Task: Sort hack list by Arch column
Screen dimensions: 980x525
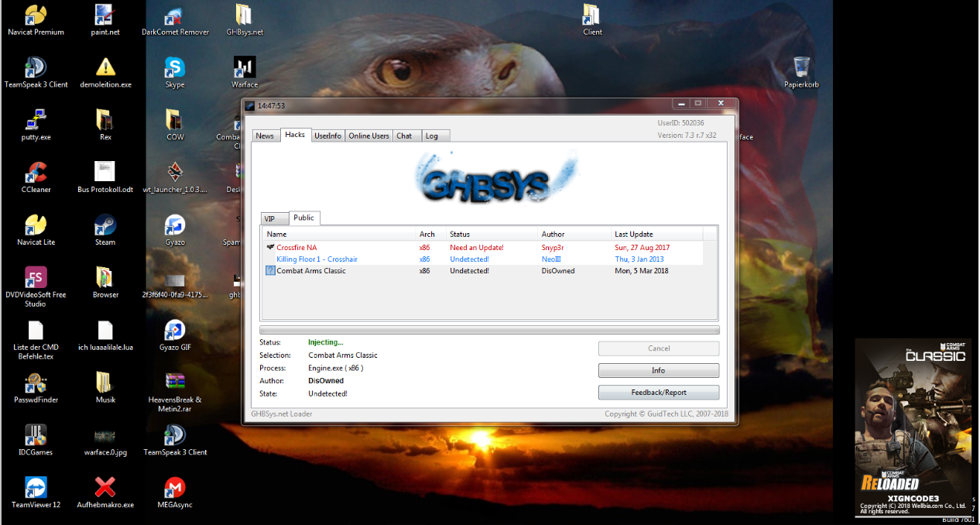Action: [x=431, y=234]
